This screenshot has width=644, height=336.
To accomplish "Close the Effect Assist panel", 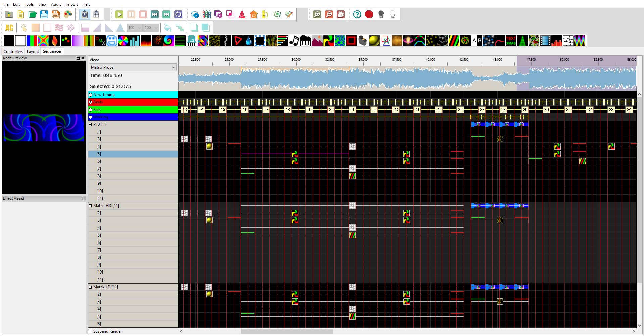I will 83,199.
